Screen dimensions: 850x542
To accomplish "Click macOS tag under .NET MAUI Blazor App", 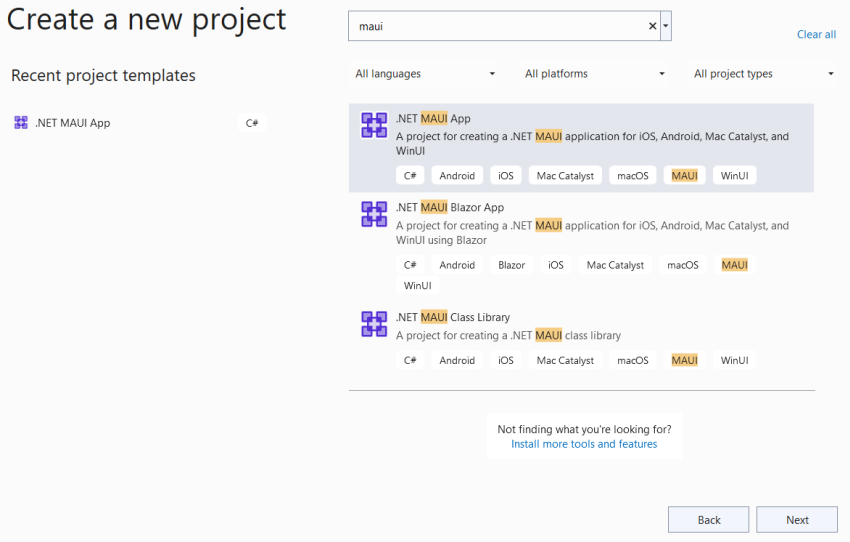I will pyautogui.click(x=682, y=265).
